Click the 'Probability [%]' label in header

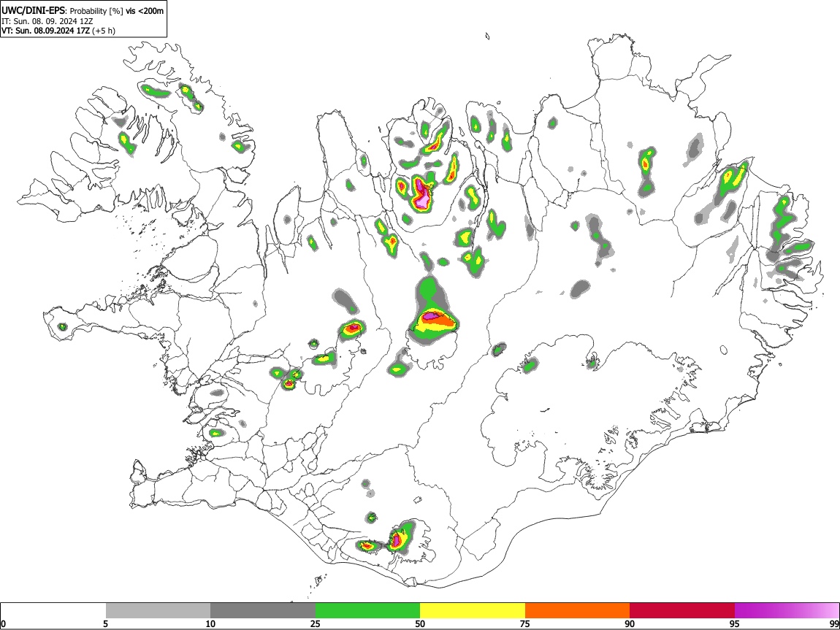point(96,11)
